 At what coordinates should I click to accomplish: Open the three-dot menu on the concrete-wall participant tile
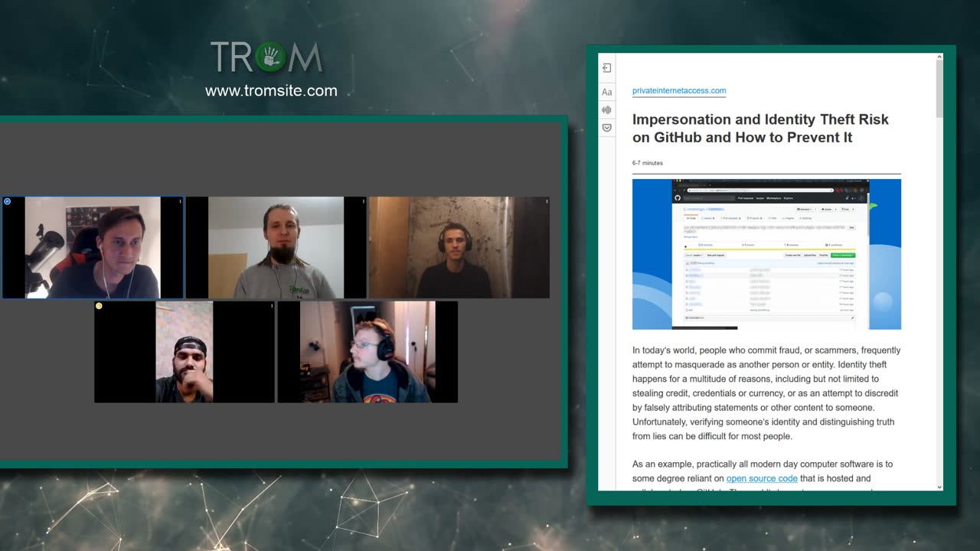click(547, 201)
